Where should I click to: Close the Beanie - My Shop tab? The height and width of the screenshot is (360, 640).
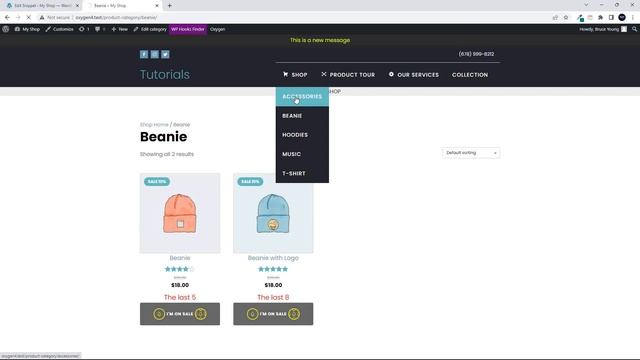click(x=157, y=6)
